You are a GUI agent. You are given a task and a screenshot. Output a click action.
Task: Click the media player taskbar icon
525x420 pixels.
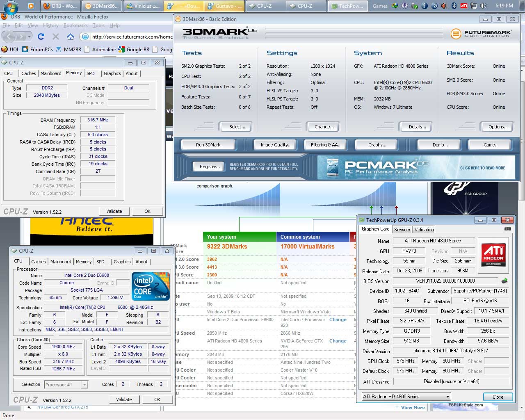coord(31,6)
